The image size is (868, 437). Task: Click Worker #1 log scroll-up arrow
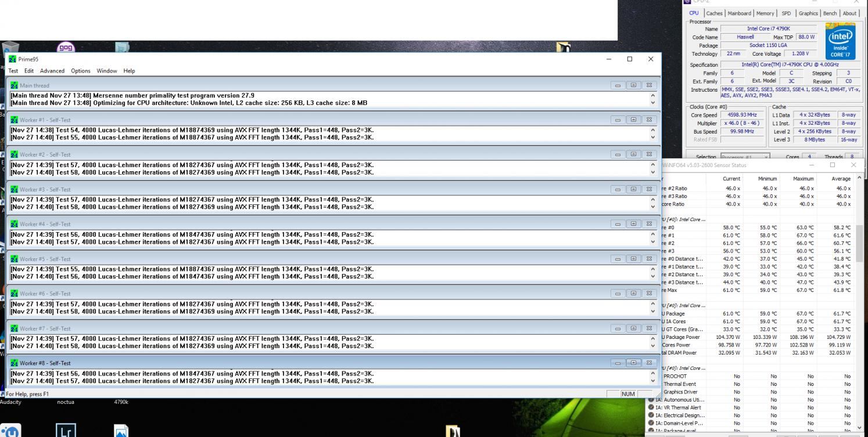(653, 130)
